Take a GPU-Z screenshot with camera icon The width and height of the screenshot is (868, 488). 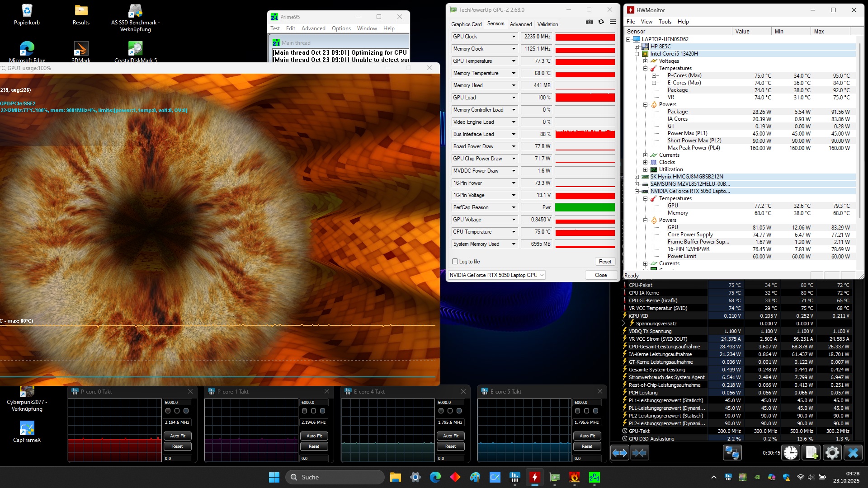[589, 22]
